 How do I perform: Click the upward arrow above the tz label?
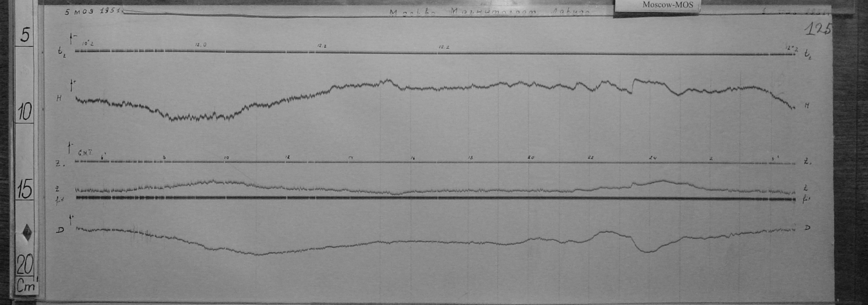(71, 39)
